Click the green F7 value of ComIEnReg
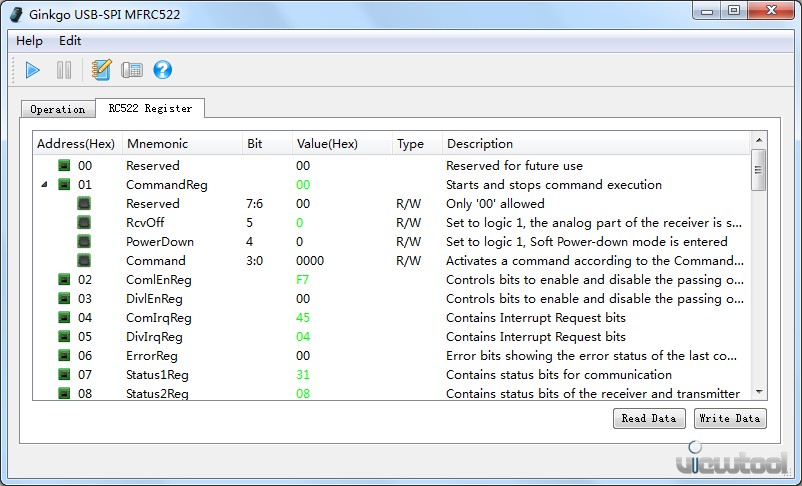Image resolution: width=802 pixels, height=486 pixels. tap(302, 279)
